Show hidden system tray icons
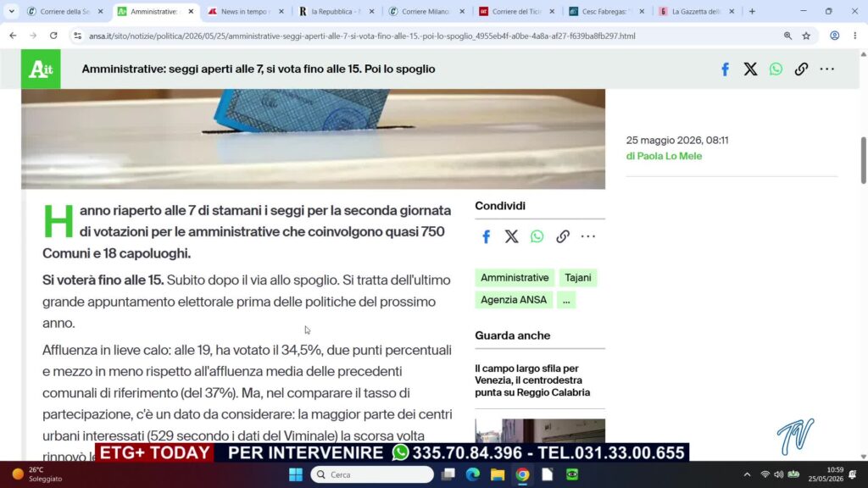This screenshot has width=868, height=488. tap(747, 474)
